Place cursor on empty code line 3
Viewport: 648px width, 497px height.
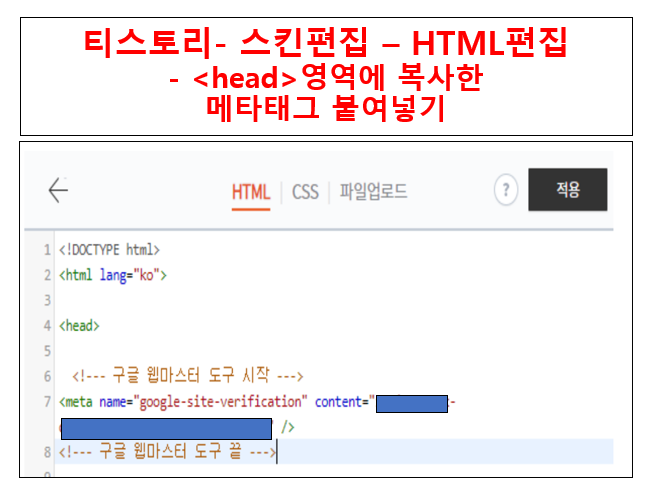click(x=334, y=300)
